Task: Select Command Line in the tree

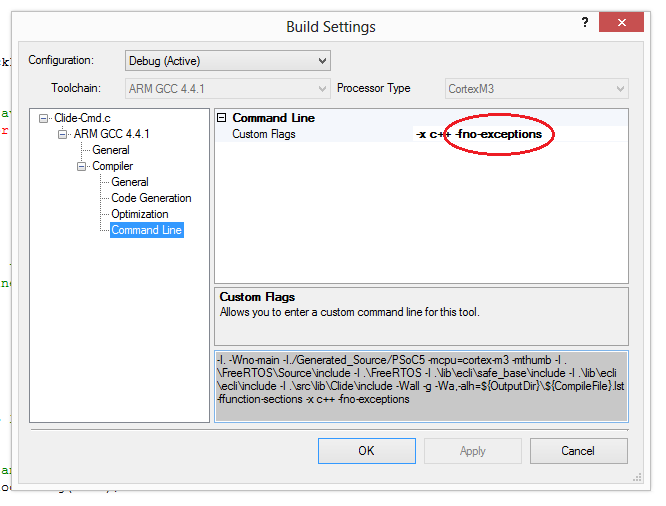Action: click(146, 230)
